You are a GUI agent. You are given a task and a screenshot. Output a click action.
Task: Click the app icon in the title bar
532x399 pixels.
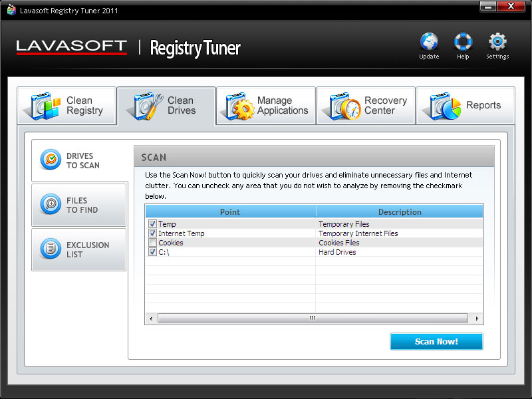pos(11,10)
